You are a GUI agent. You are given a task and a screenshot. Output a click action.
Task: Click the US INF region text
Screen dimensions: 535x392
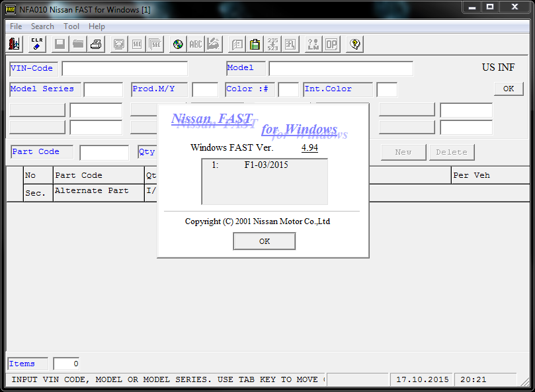tap(498, 67)
